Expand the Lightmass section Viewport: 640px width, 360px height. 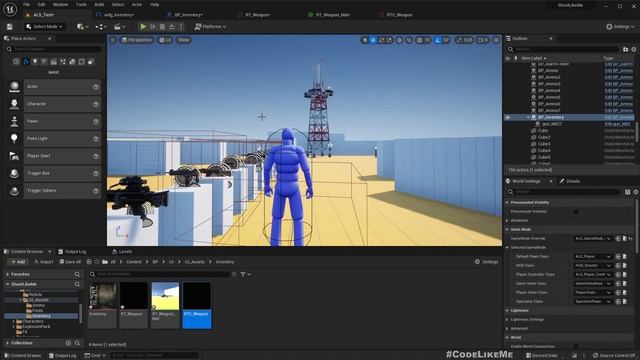507,311
